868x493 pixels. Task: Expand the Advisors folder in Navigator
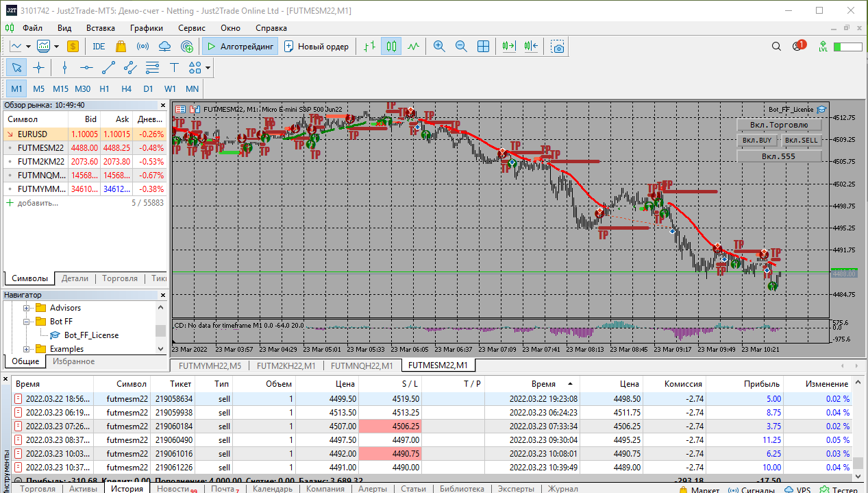coord(27,308)
